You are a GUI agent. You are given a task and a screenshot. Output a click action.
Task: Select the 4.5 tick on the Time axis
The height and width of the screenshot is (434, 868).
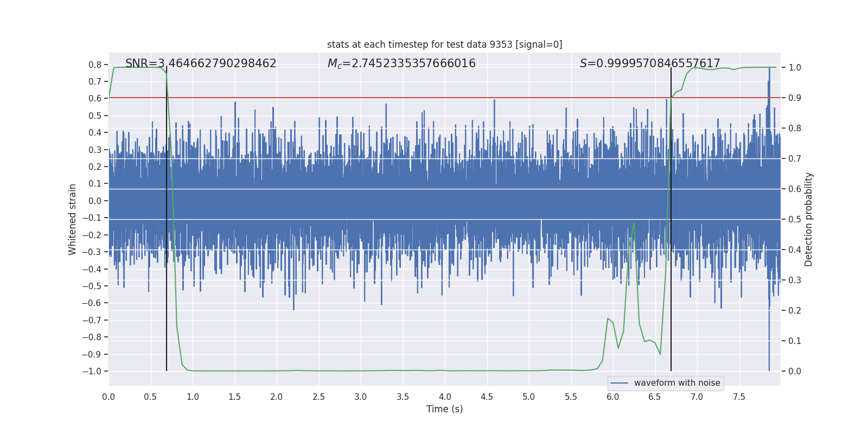click(x=487, y=397)
